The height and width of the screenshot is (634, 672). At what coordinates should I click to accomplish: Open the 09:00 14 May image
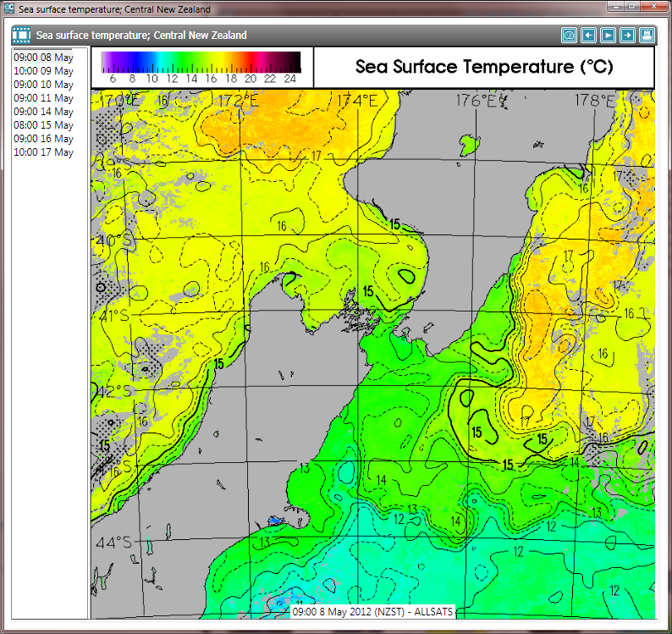[43, 112]
